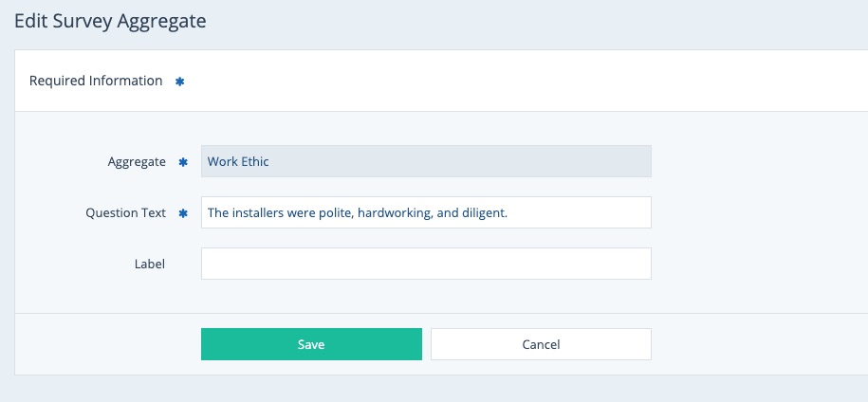Click the required asterisk beside Required Information
This screenshot has height=402, width=868.
180,82
